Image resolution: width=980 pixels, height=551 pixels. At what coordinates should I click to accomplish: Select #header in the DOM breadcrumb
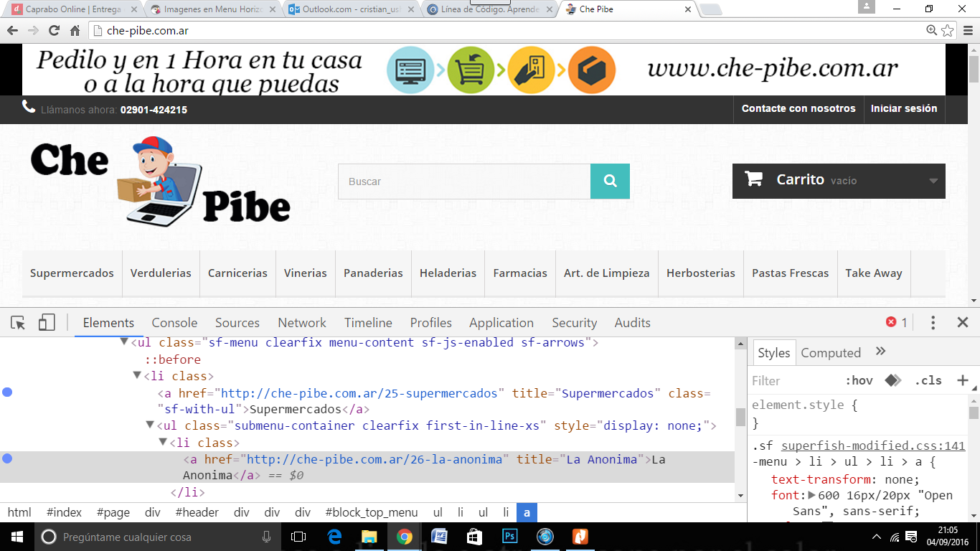point(197,512)
